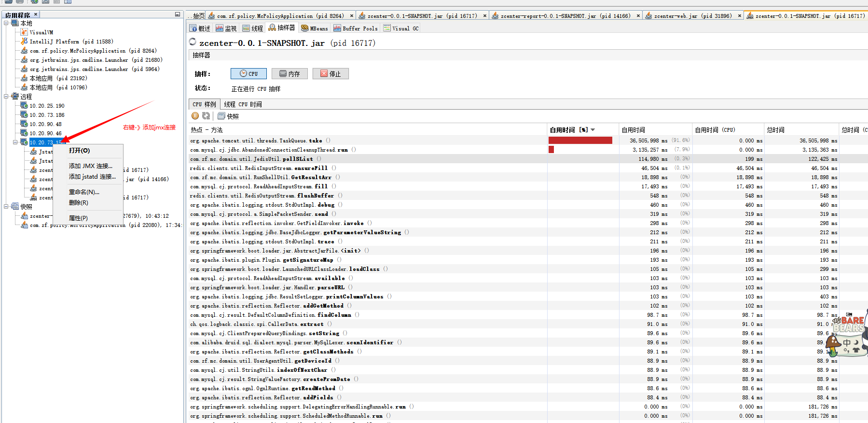868x423 pixels.
Task: Choose 添加 jstatd 连接... in the context menu
Action: tap(88, 177)
